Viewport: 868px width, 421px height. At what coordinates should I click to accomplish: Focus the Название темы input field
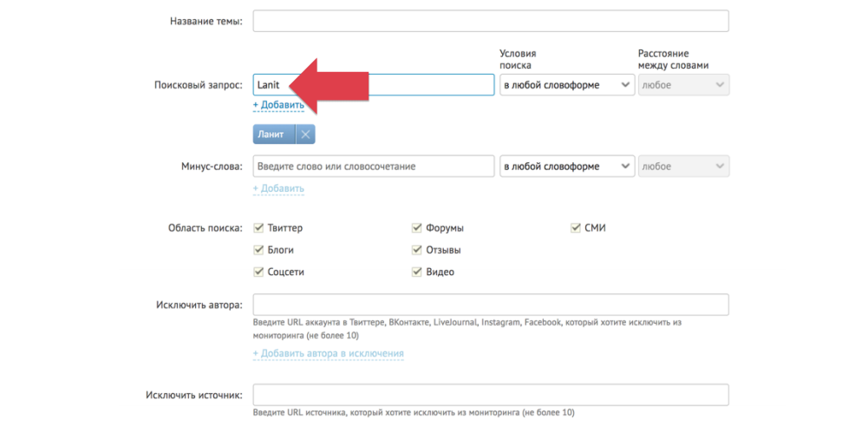tap(491, 21)
